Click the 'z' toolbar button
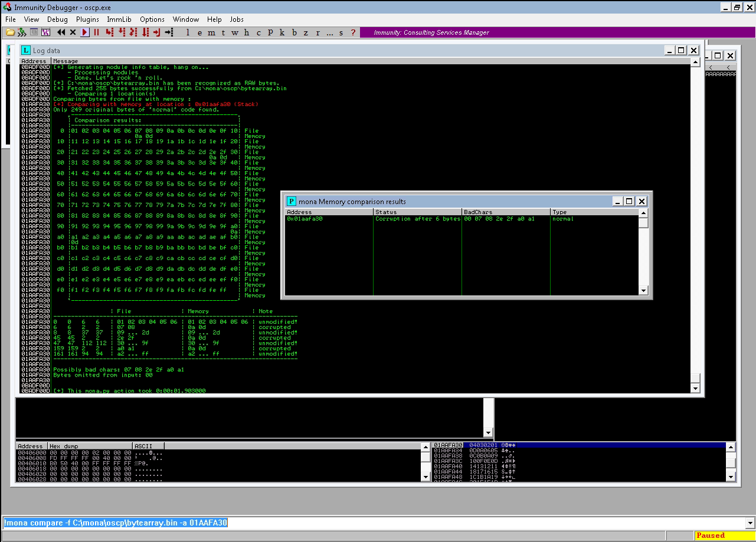The image size is (756, 542). (x=306, y=32)
